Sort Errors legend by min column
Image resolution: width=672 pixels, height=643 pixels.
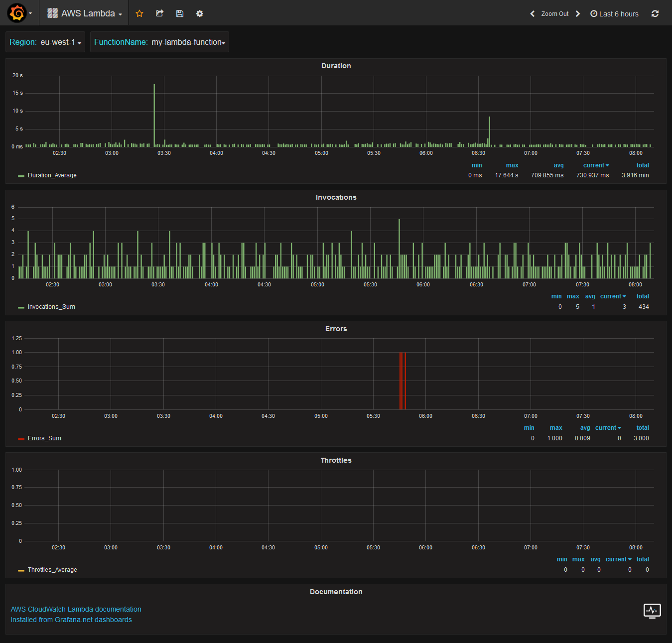(x=529, y=428)
